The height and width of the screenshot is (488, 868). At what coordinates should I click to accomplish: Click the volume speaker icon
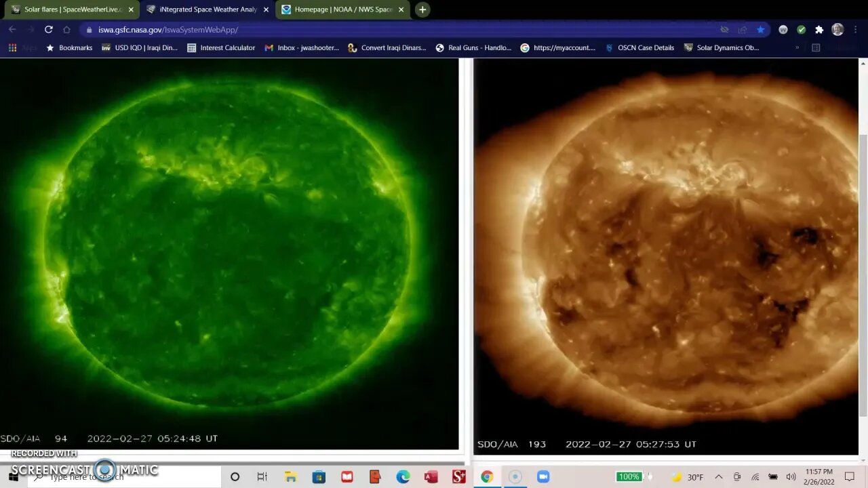(791, 476)
